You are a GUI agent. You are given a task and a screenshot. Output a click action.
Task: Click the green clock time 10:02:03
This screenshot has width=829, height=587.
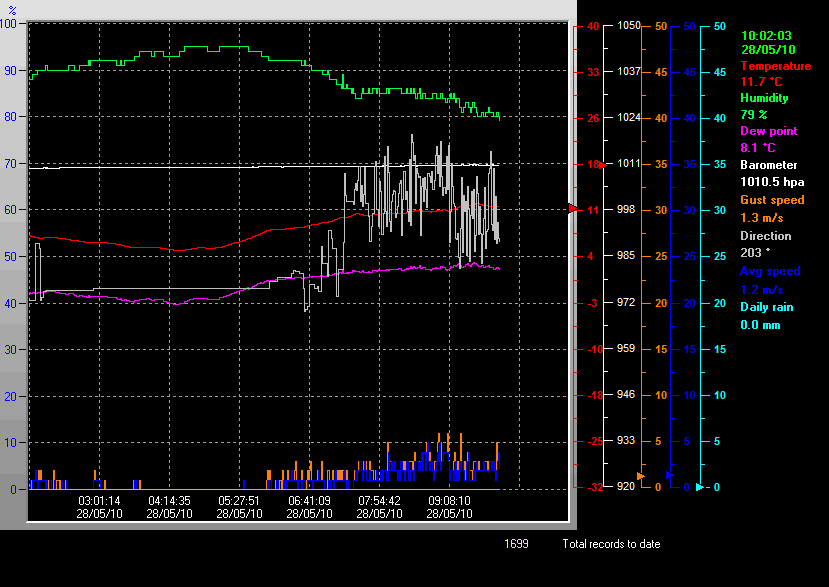pyautogui.click(x=766, y=36)
